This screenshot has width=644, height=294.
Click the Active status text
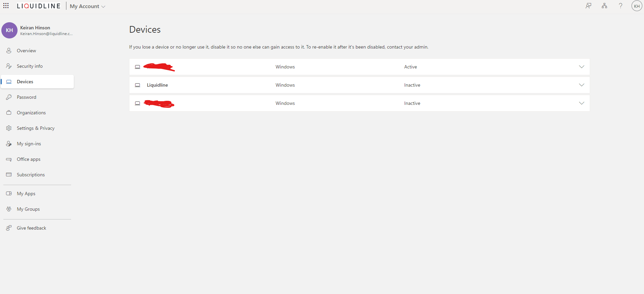click(410, 67)
